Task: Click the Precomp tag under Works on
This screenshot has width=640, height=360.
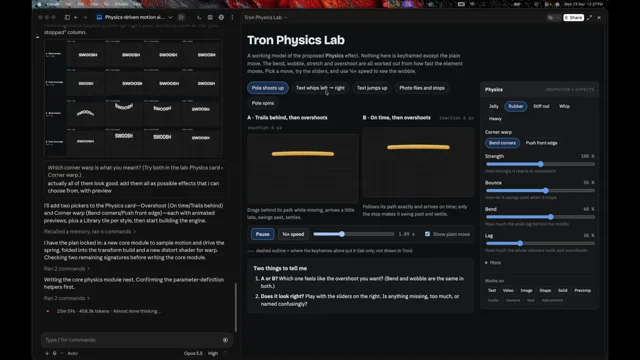Action: [x=582, y=290]
